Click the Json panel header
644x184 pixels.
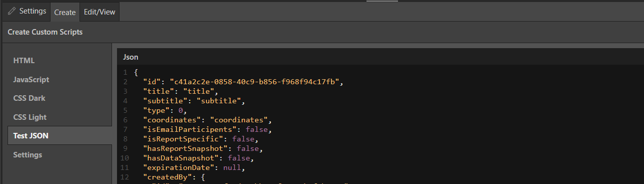pos(380,57)
